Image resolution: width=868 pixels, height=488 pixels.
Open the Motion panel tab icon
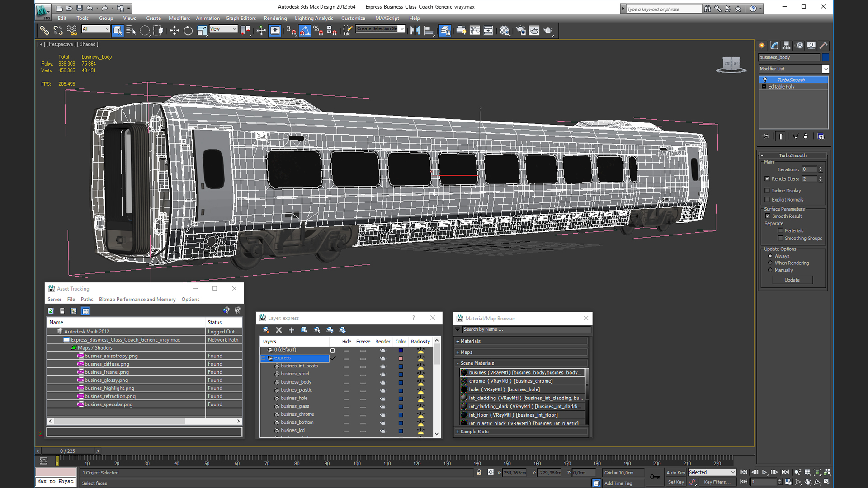(799, 45)
